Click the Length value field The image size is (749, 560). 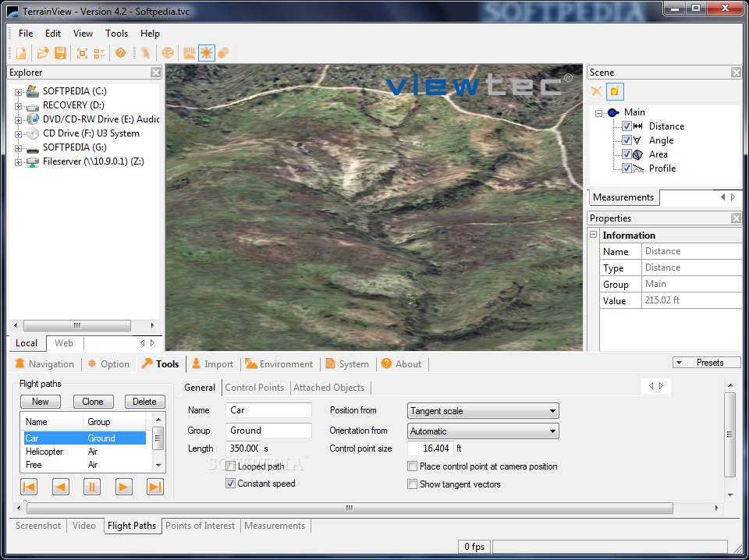point(243,448)
